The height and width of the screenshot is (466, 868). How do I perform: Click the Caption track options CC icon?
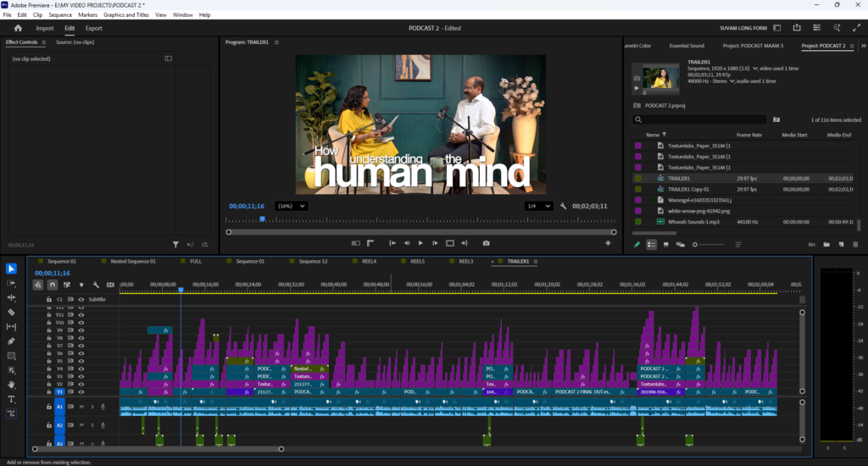pos(110,285)
